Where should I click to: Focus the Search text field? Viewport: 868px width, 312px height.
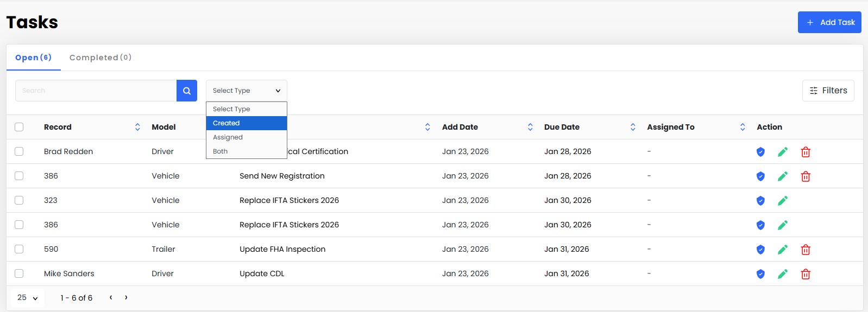pyautogui.click(x=96, y=91)
